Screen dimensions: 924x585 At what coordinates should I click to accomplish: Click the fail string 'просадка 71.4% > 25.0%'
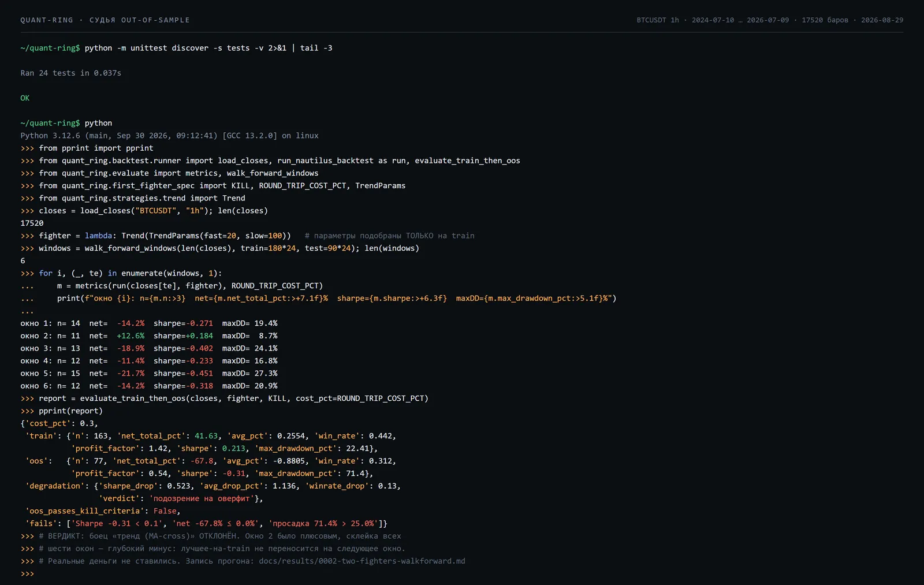click(323, 524)
